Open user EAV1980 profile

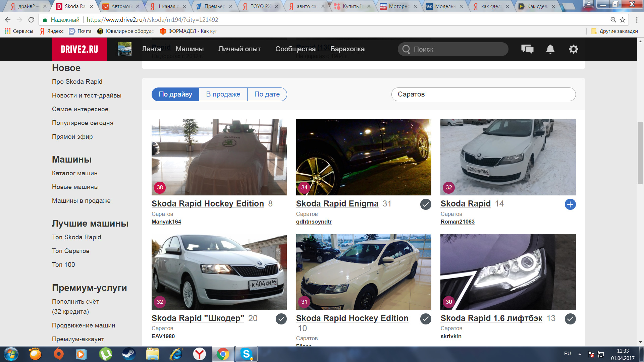[163, 336]
